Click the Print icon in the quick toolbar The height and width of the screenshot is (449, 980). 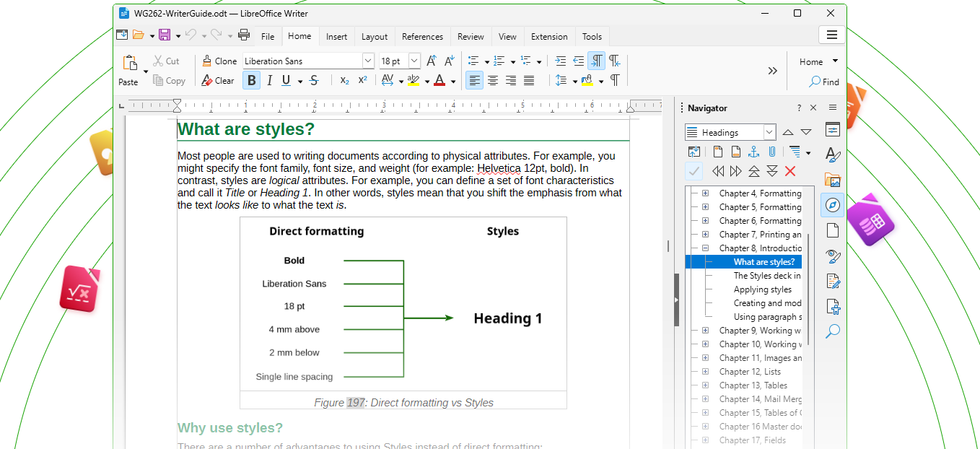tap(244, 35)
